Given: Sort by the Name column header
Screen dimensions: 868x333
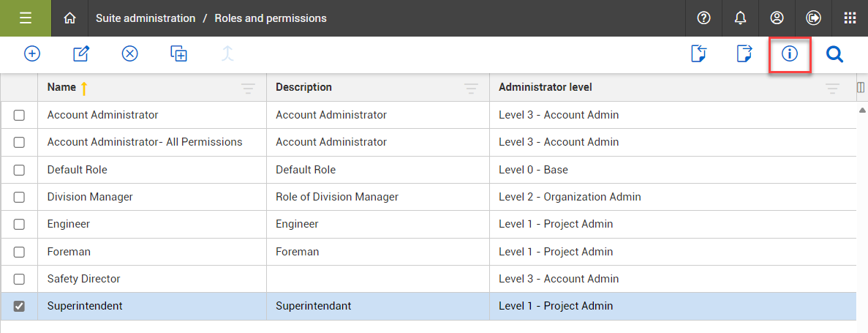Looking at the screenshot, I should pyautogui.click(x=61, y=87).
